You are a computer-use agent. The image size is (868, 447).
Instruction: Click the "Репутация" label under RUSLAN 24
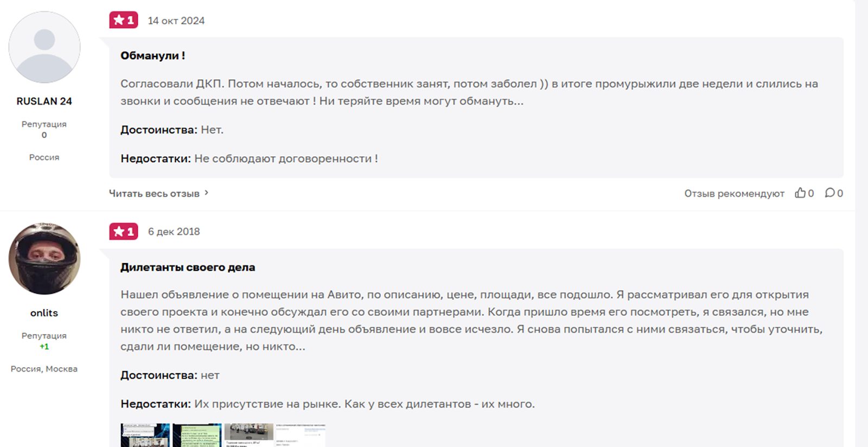pos(44,124)
